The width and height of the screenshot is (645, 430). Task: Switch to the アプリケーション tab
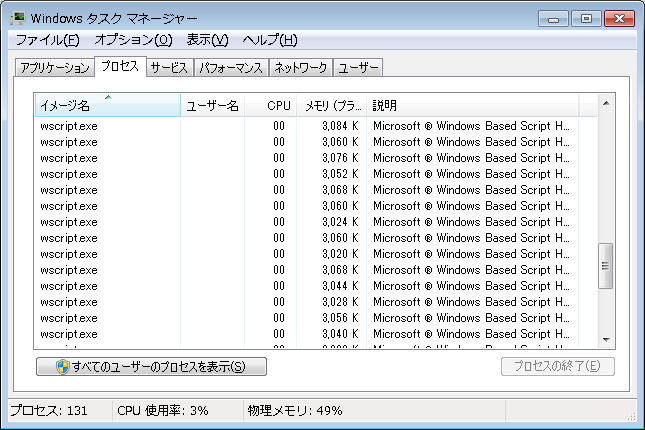point(55,67)
